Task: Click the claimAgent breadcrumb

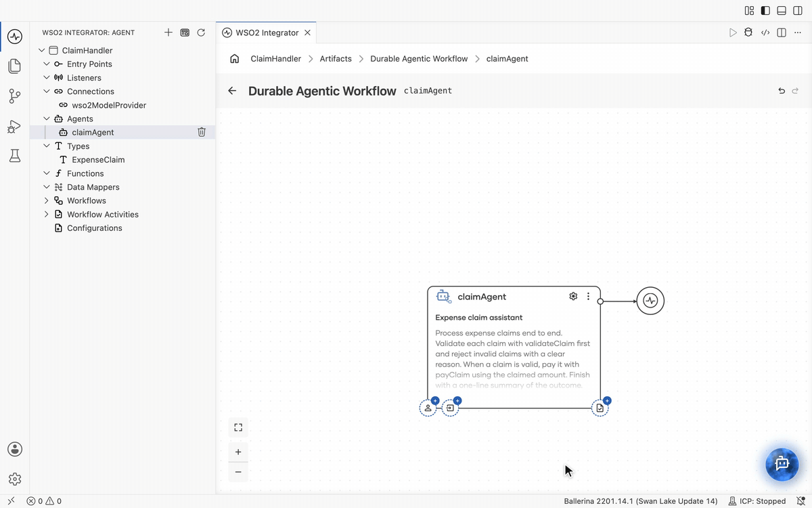Action: coord(507,59)
